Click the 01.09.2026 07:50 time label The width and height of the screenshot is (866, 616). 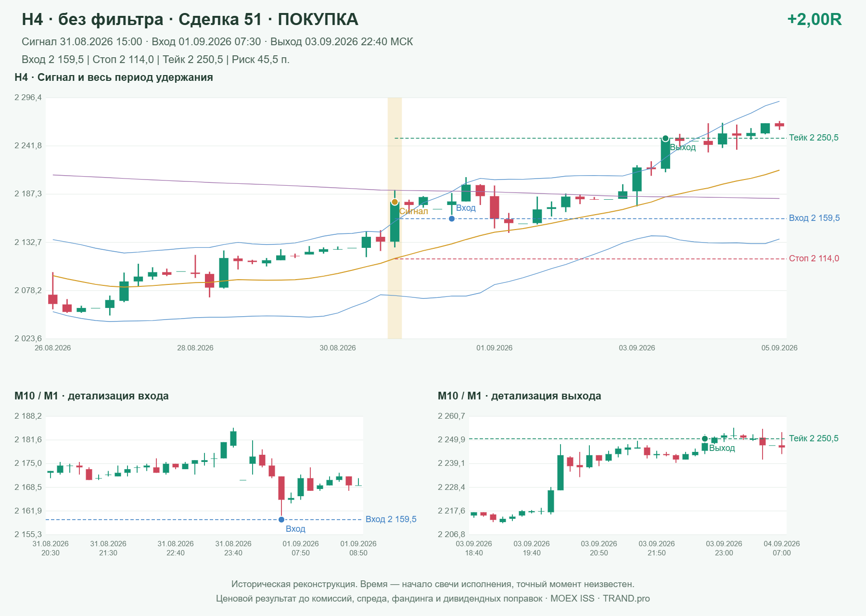pos(301,548)
